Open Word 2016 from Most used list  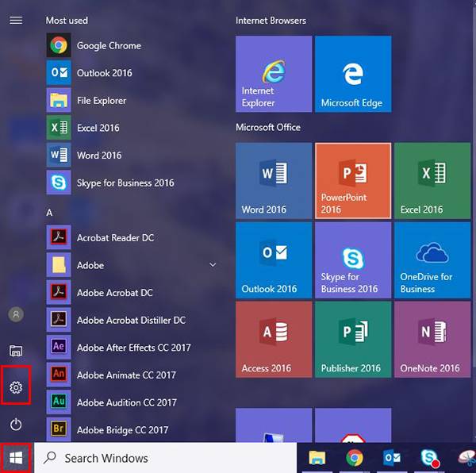tap(132, 155)
